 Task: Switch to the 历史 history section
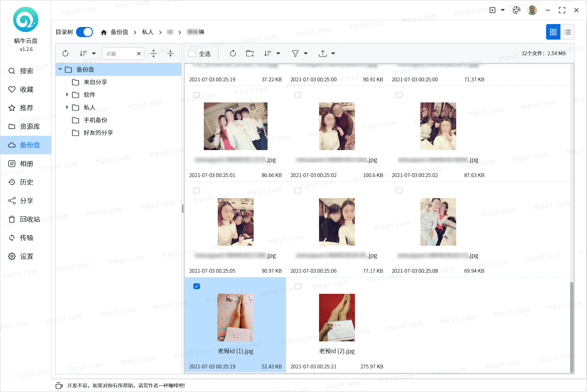26,182
